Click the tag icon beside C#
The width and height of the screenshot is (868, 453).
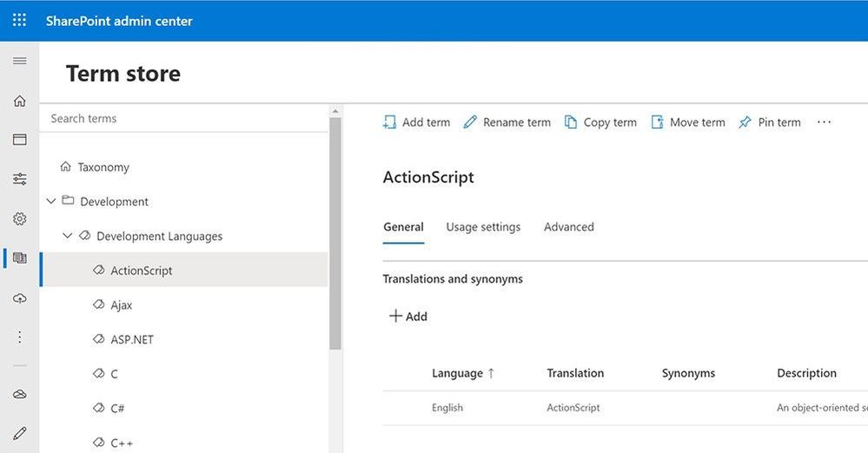[x=98, y=408]
